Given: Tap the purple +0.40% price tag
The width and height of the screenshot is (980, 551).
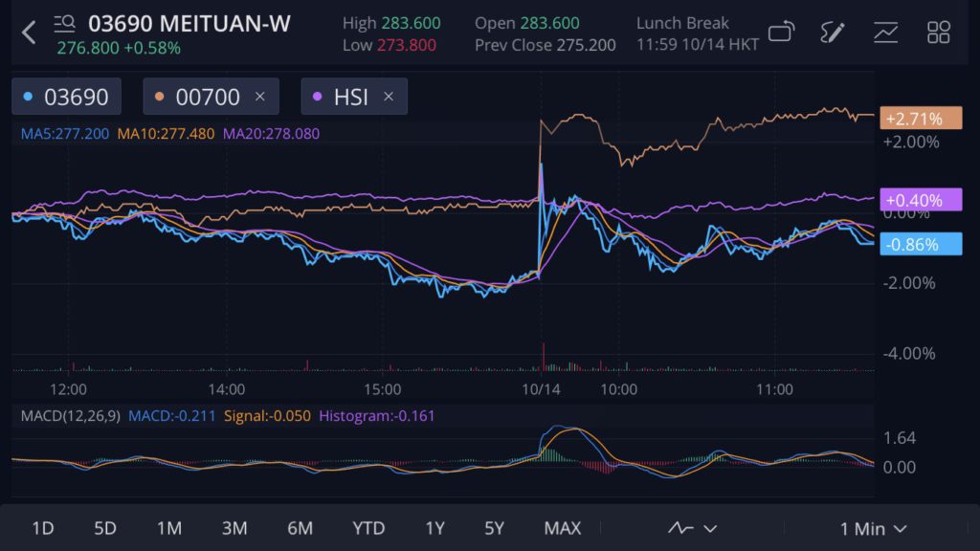Looking at the screenshot, I should pyautogui.click(x=921, y=200).
